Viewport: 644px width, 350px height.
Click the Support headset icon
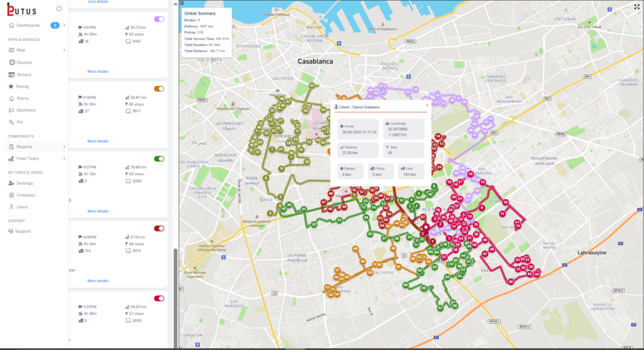coord(11,231)
